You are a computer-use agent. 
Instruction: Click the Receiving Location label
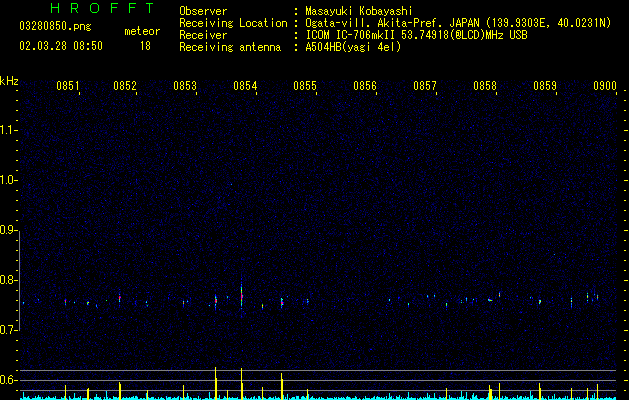[233, 23]
